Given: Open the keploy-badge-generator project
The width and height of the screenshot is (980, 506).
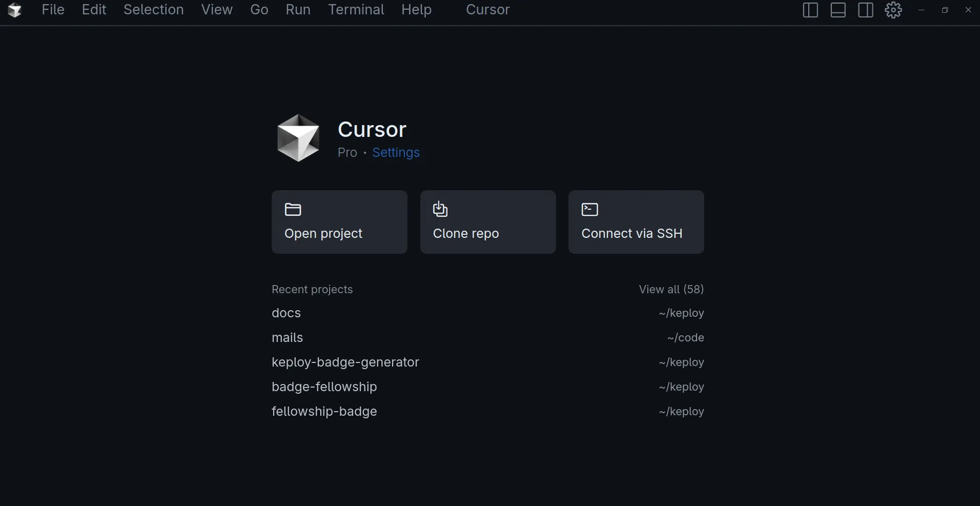Looking at the screenshot, I should (488, 362).
